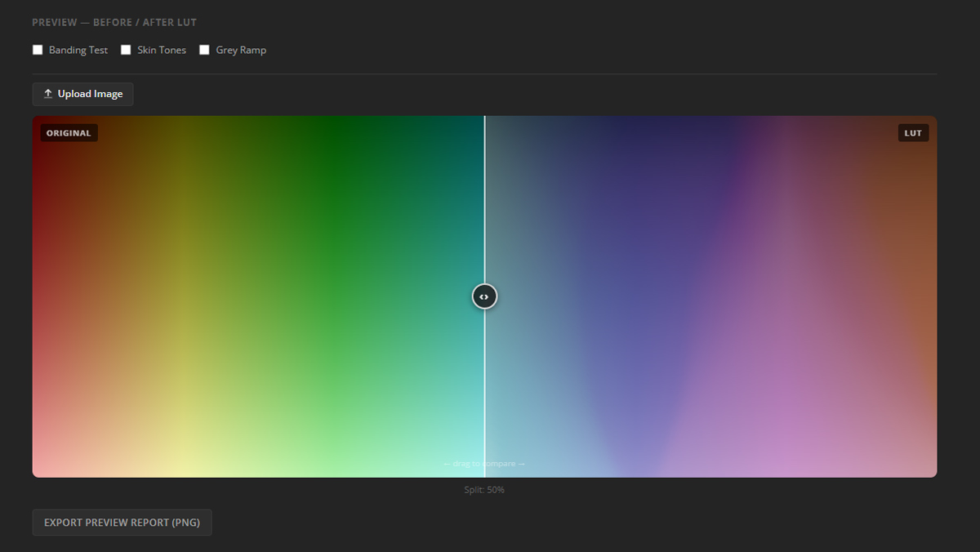Click the 'Preview — Before / After LUT' heading
The image size is (980, 552).
pyautogui.click(x=114, y=22)
